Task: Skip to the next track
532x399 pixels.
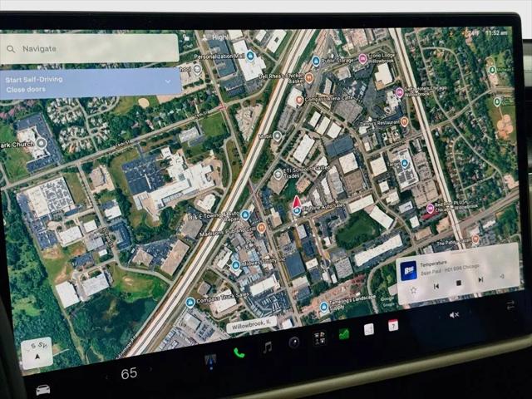Action: (480, 279)
